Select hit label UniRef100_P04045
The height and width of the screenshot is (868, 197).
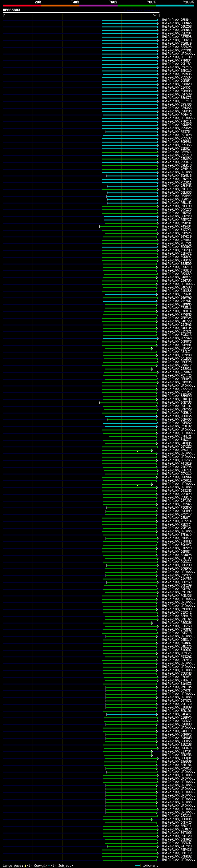[177, 115]
